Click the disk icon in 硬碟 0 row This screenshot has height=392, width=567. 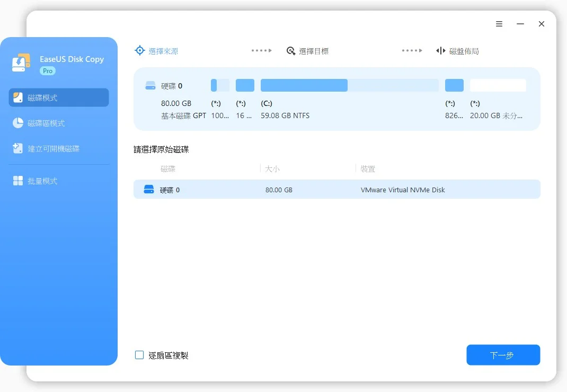149,189
